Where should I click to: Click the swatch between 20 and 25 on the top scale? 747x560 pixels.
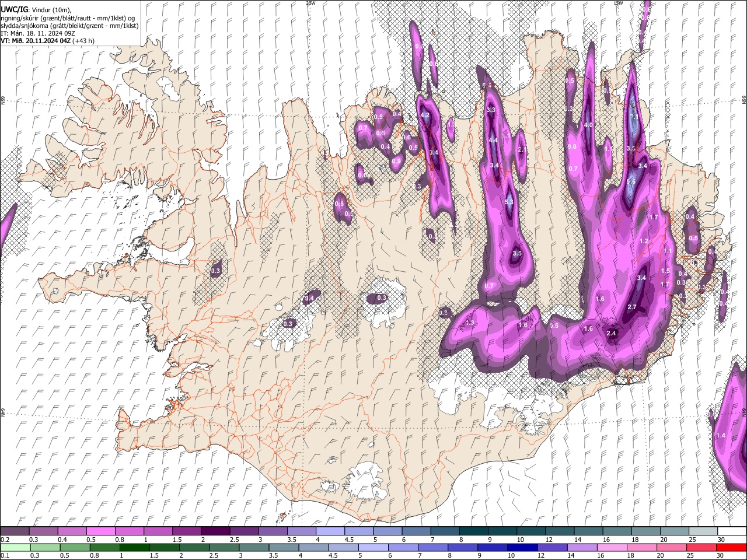click(x=675, y=531)
